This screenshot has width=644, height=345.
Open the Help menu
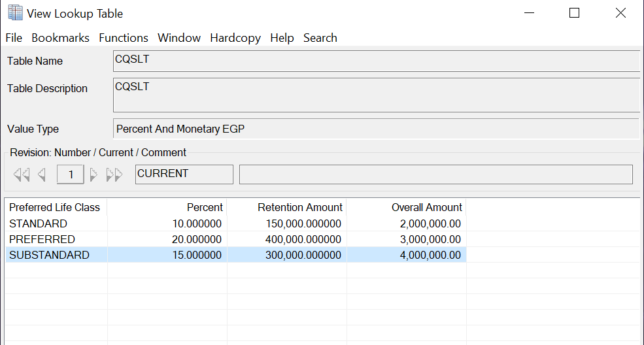tap(282, 38)
